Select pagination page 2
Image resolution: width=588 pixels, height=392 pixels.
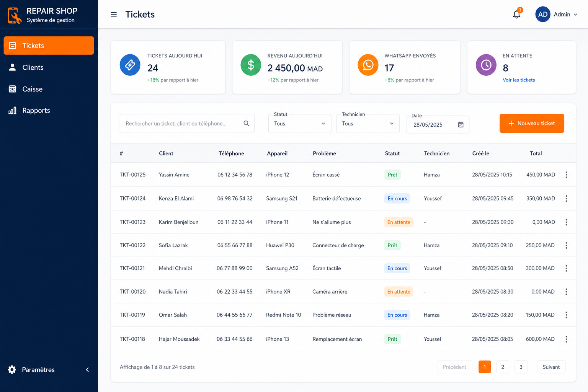click(503, 367)
